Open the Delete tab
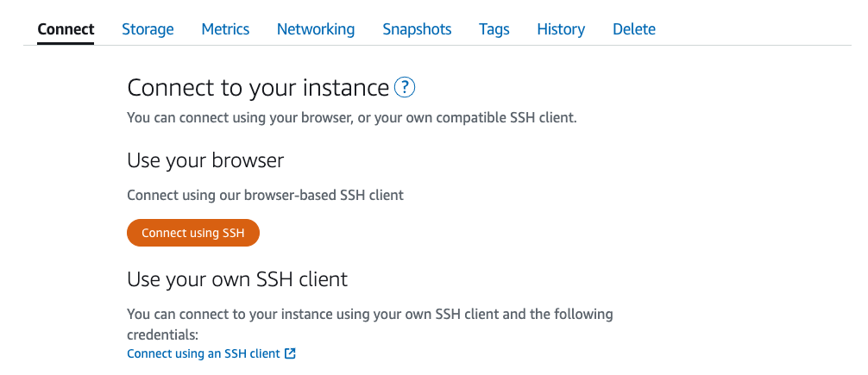The image size is (868, 375). [634, 28]
